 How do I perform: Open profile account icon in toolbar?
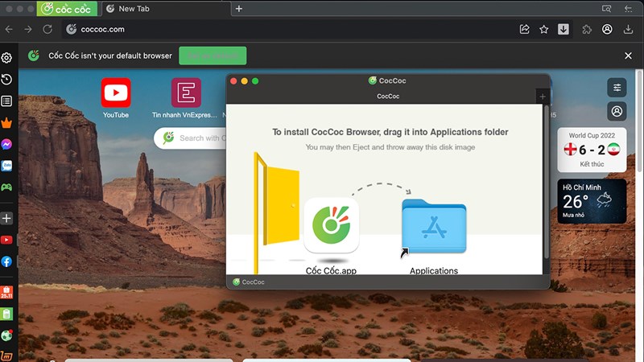pos(607,29)
